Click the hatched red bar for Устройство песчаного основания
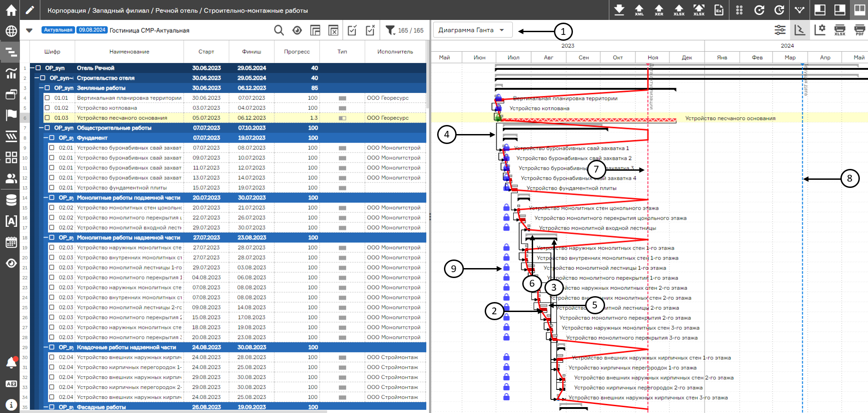 [589, 120]
